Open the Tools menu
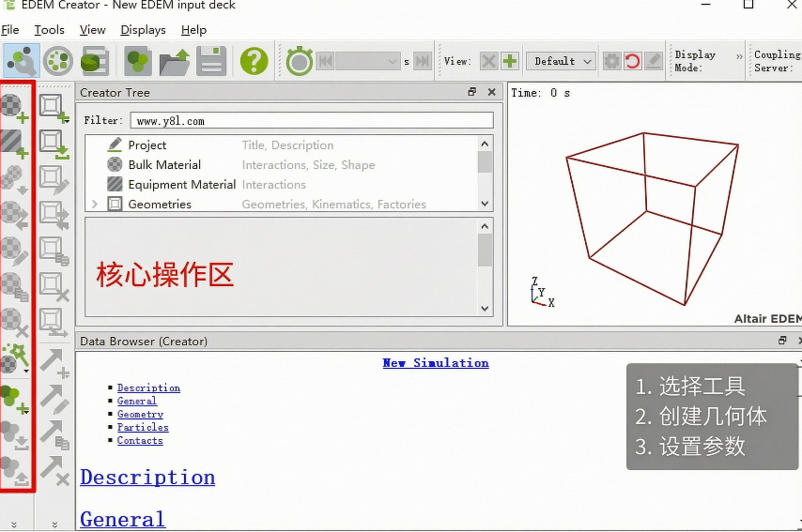This screenshot has width=802, height=532. coord(49,30)
